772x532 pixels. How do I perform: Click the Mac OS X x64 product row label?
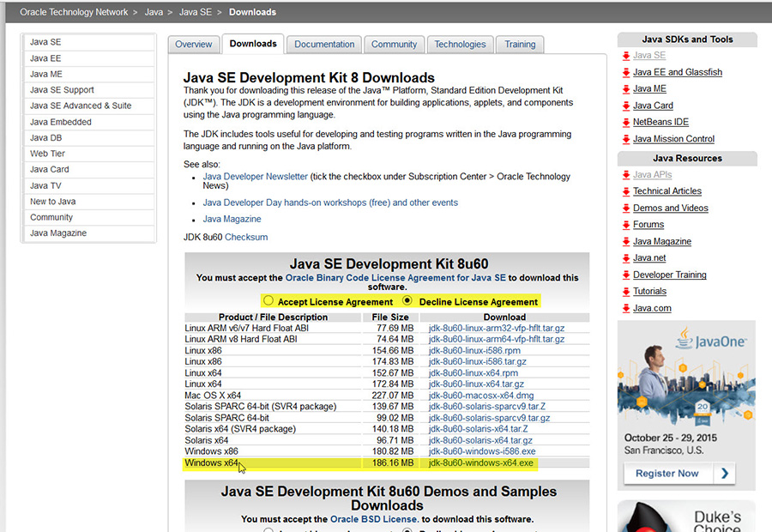pyautogui.click(x=213, y=396)
